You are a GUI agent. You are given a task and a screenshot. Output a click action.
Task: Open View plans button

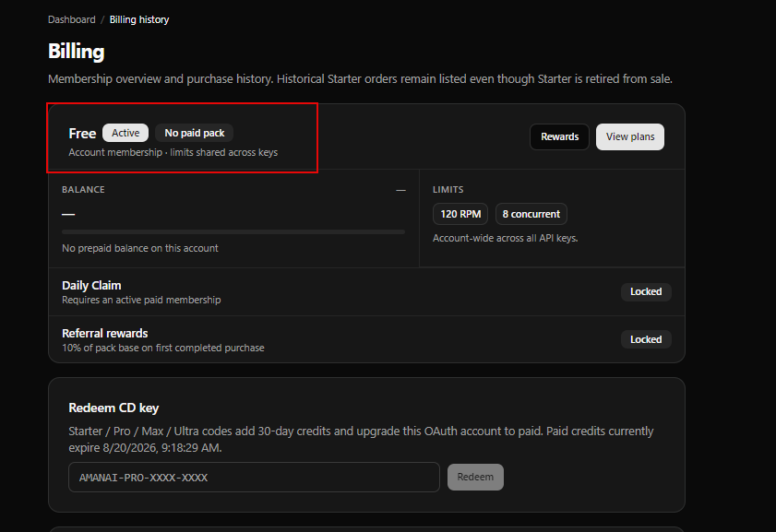tap(630, 136)
